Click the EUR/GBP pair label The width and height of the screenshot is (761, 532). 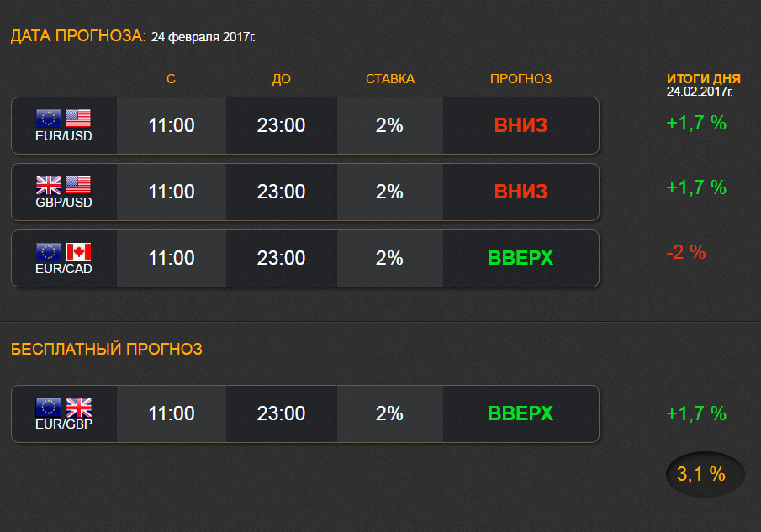click(64, 424)
